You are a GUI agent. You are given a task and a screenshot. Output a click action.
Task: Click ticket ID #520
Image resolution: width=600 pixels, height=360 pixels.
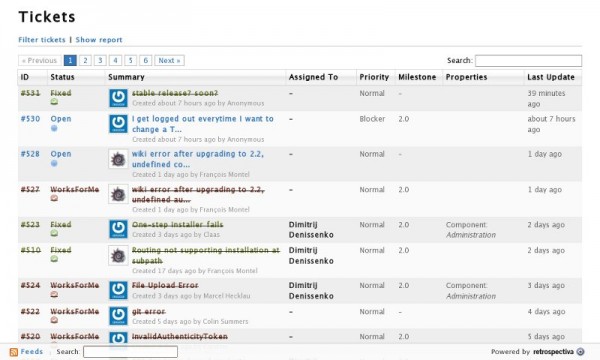pyautogui.click(x=30, y=337)
